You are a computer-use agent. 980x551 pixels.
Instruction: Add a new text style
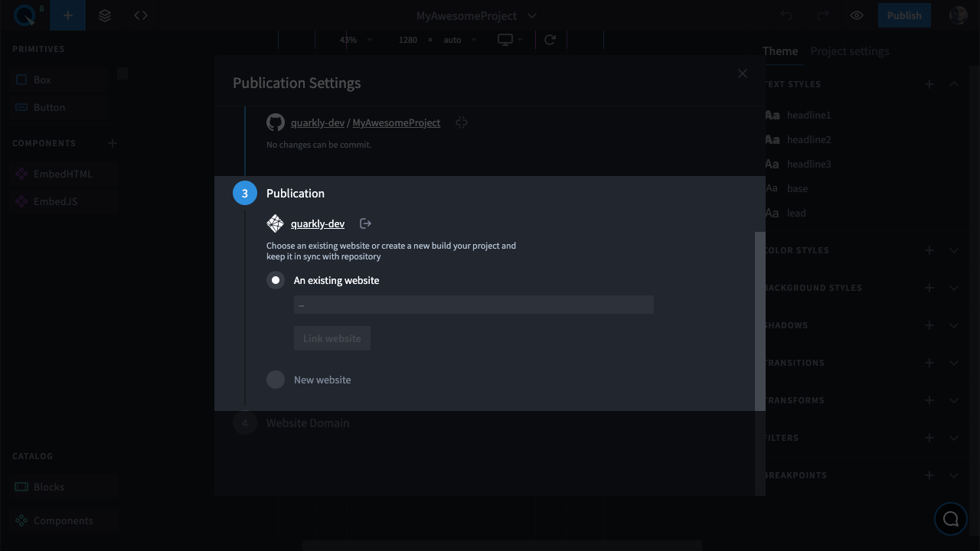click(929, 84)
